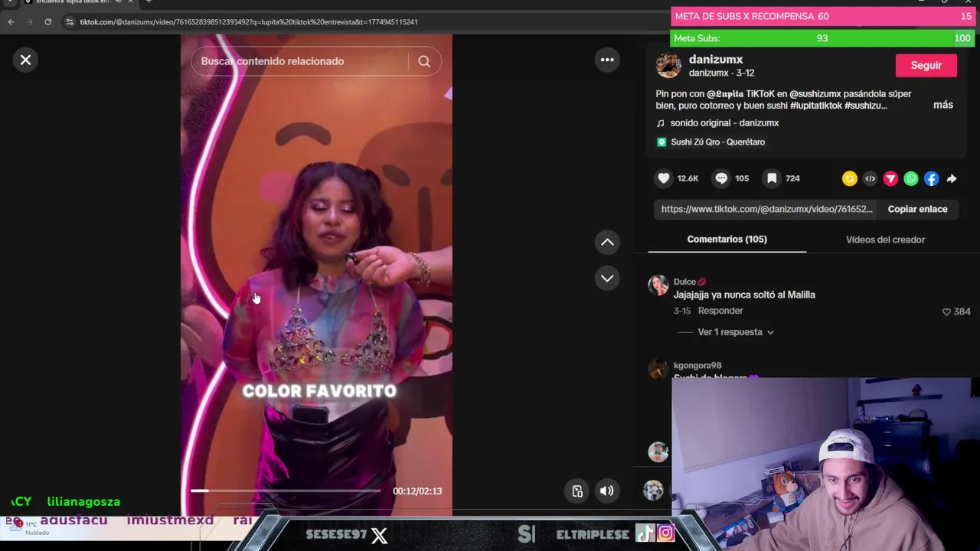Open more share options arrow
The image size is (980, 551).
coord(952,178)
